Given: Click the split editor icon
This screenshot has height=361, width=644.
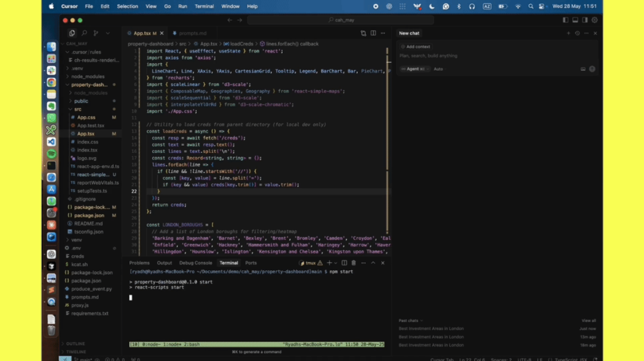Looking at the screenshot, I should pyautogui.click(x=373, y=33).
